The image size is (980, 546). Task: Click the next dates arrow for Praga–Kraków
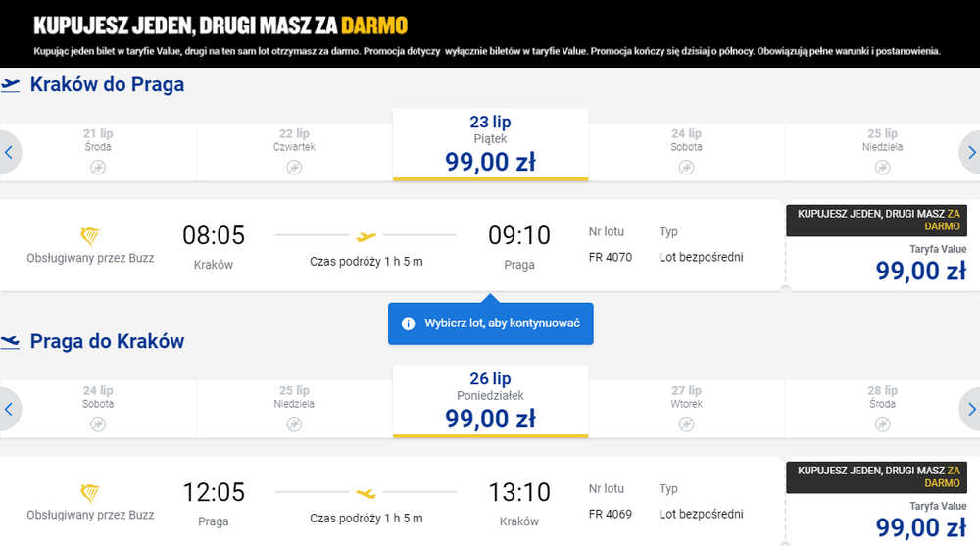971,409
